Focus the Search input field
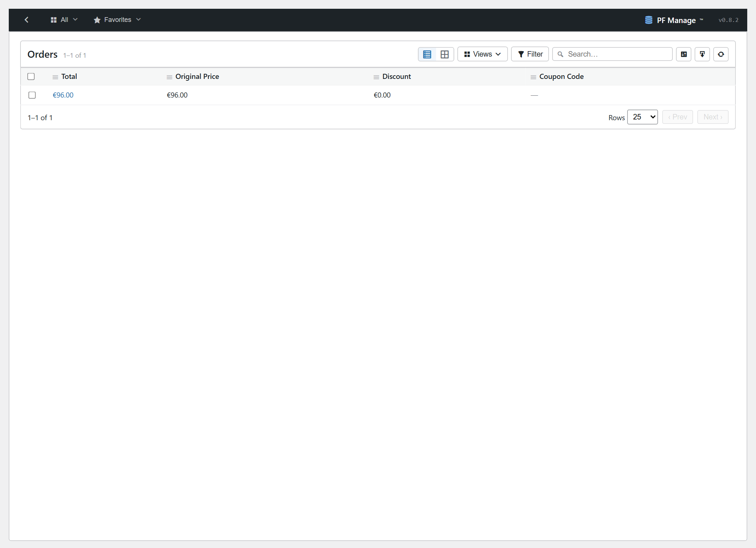The height and width of the screenshot is (548, 756). click(x=612, y=54)
